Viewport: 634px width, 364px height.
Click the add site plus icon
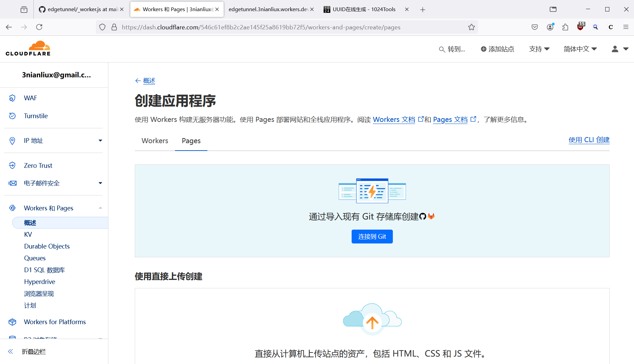[x=484, y=49]
